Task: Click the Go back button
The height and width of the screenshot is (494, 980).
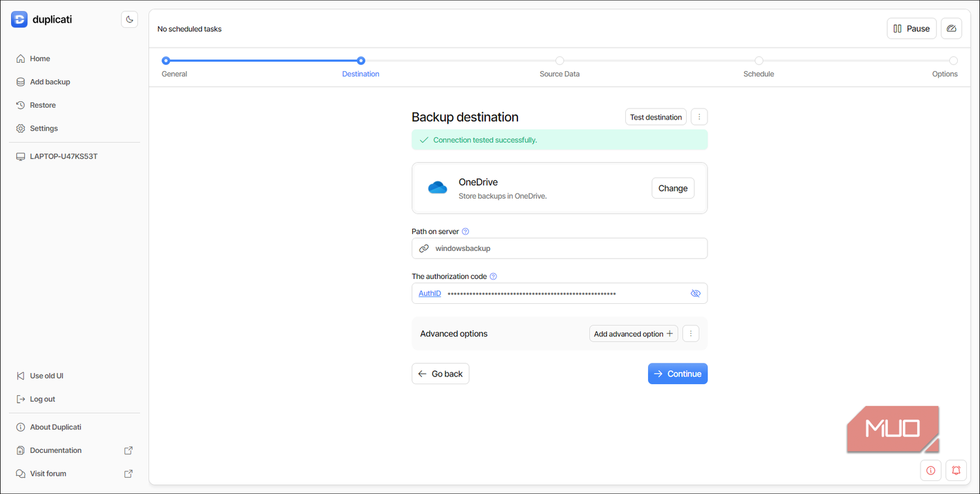Action: (x=440, y=374)
